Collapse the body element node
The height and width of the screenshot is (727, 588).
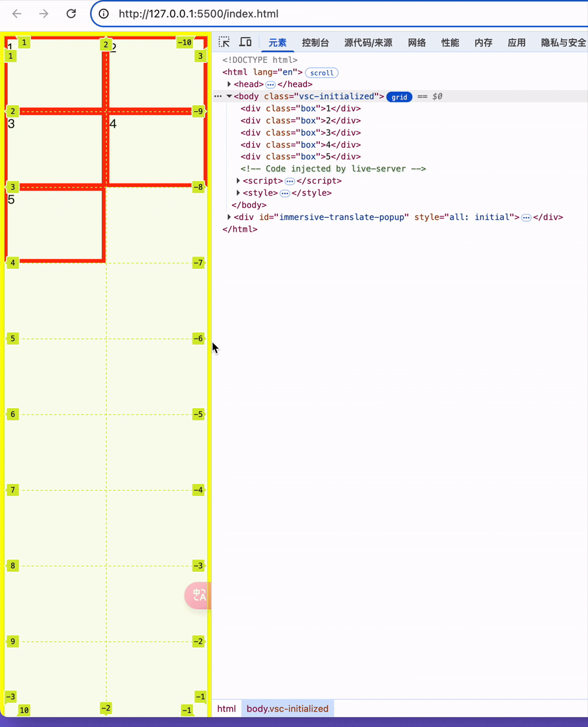coord(229,96)
